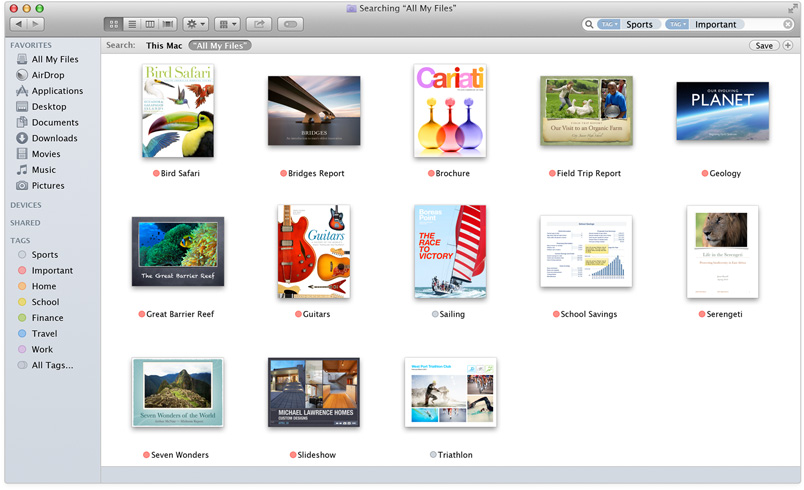Open the Sports tag token dropdown

pos(609,24)
